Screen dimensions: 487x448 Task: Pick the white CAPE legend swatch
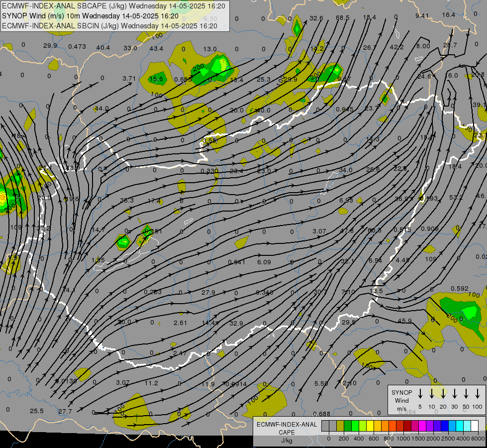[x=474, y=426]
